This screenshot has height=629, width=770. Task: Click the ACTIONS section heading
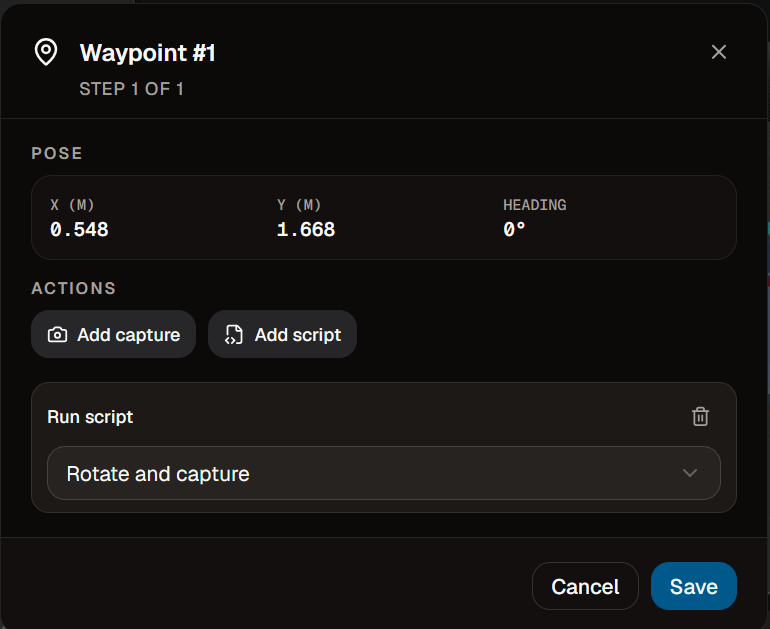74,288
